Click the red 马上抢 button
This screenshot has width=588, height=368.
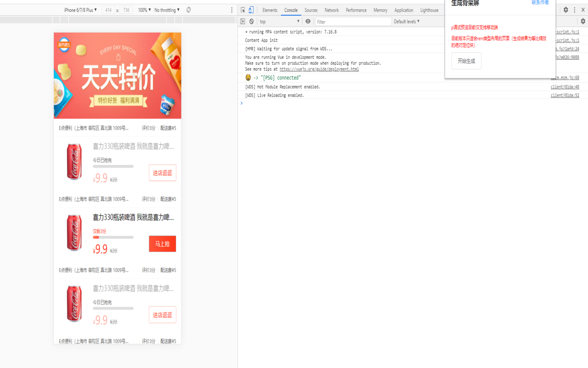pos(162,244)
